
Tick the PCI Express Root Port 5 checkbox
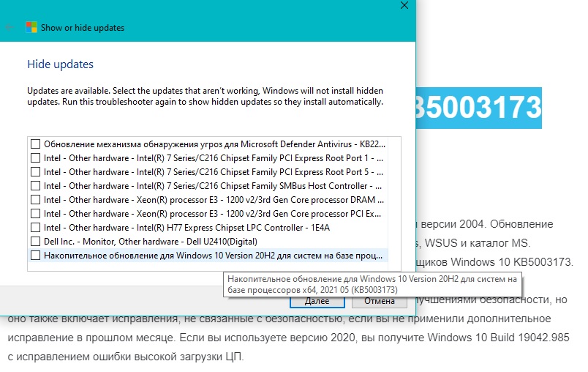(35, 172)
